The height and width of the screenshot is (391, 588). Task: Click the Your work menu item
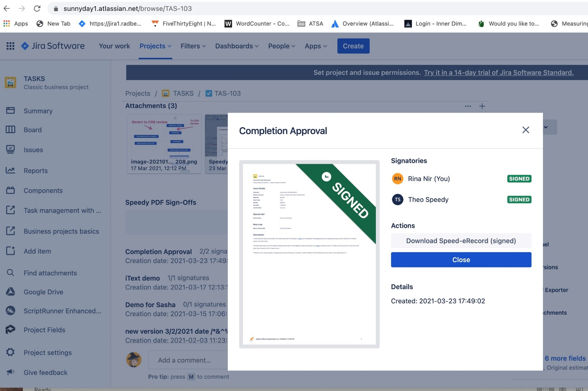(114, 46)
